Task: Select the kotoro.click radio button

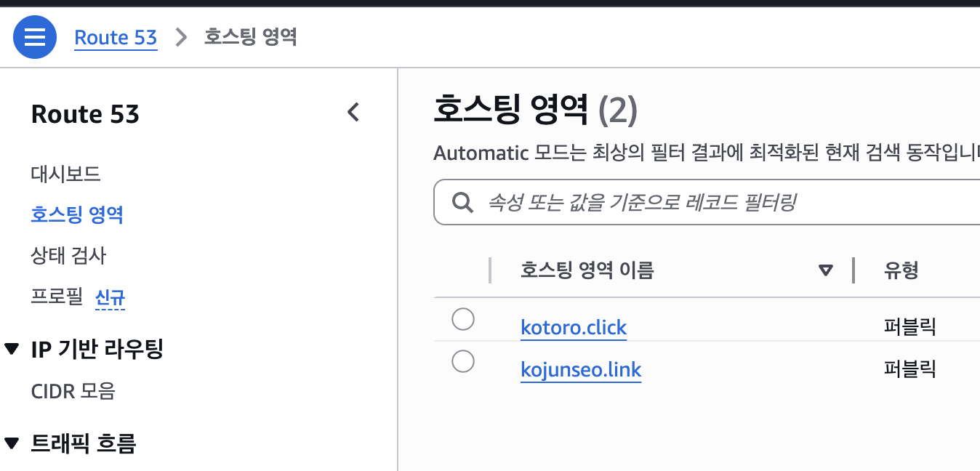Action: pos(463,319)
